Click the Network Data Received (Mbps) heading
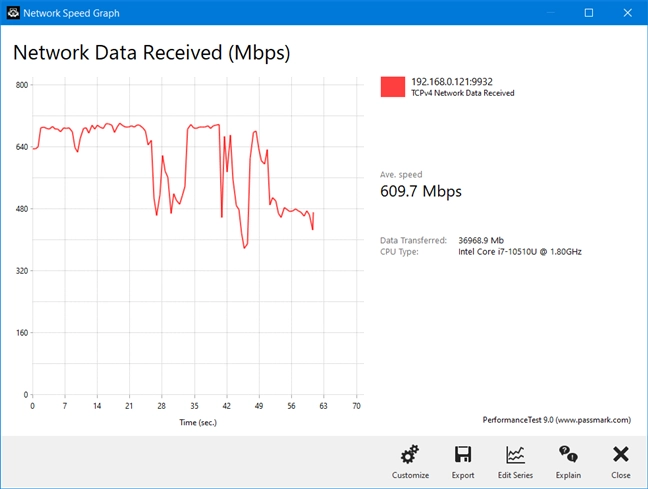The width and height of the screenshot is (648, 489). point(152,53)
